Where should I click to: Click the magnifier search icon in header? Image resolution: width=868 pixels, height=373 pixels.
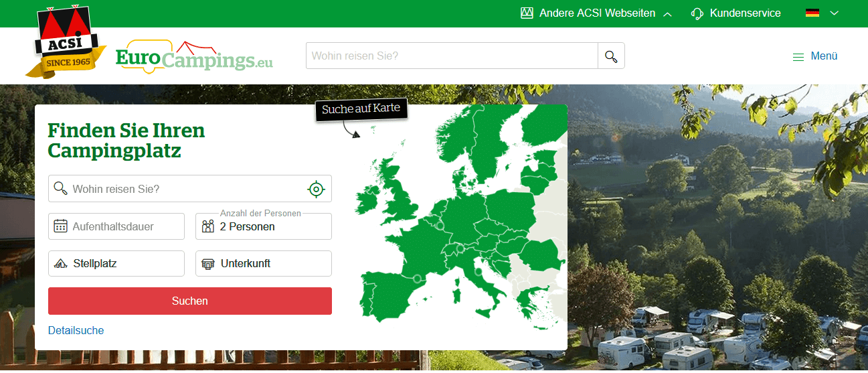coord(611,56)
